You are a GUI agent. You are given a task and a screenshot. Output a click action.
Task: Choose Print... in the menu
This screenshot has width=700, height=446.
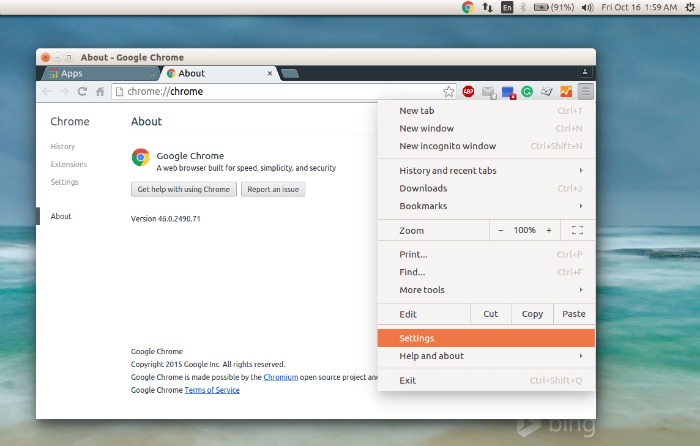pos(486,254)
